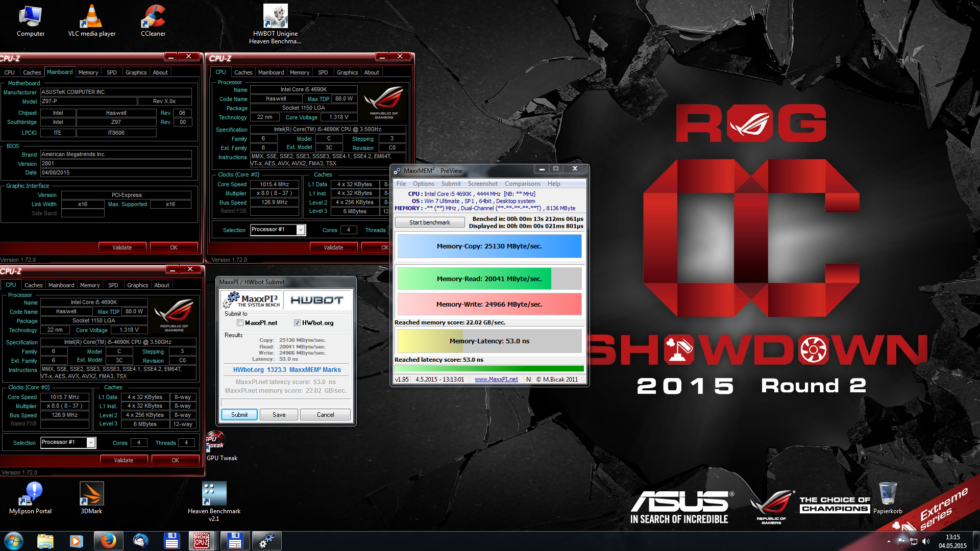Open About tab in top-left CPU-Z
This screenshot has width=980, height=551.
tap(160, 72)
